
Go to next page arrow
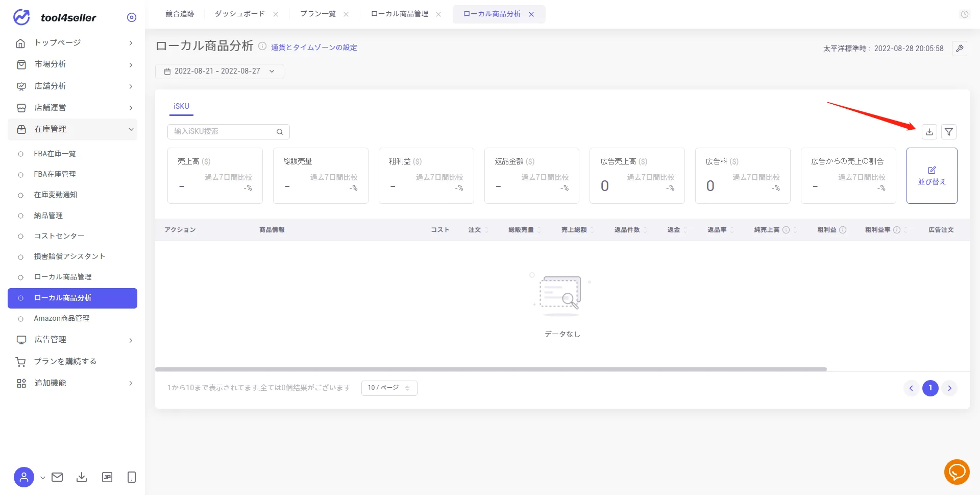(x=949, y=388)
